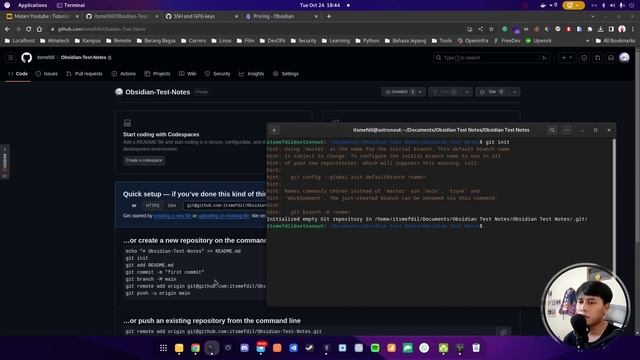The image size is (640, 360).
Task: Click Create a codespace button
Action: [144, 160]
